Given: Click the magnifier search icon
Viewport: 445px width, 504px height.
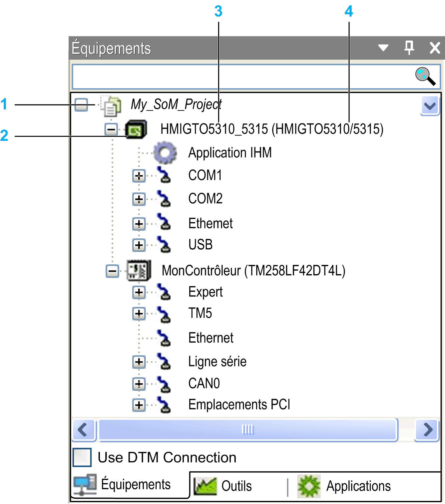Looking at the screenshot, I should (425, 76).
